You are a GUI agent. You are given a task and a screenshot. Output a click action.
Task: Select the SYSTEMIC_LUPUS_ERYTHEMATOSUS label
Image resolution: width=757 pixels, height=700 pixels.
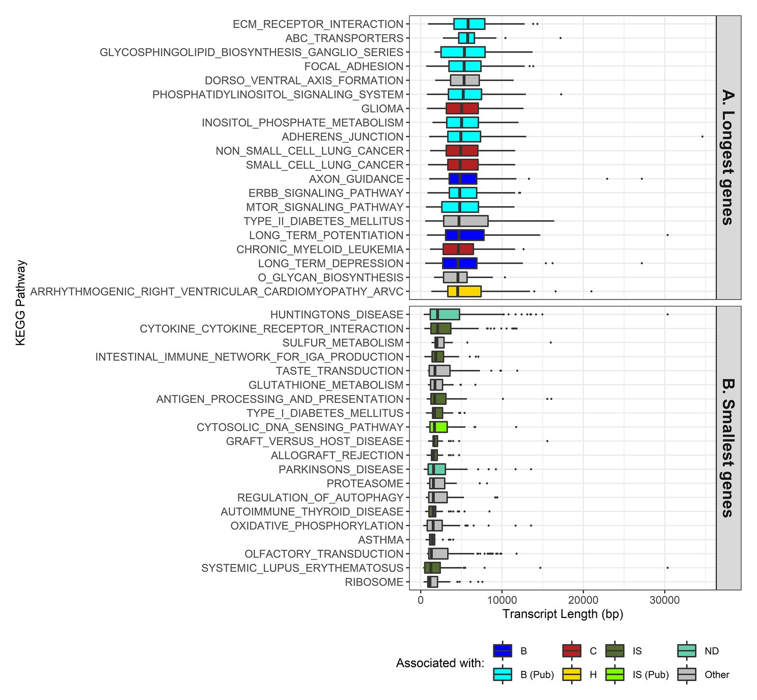303,568
